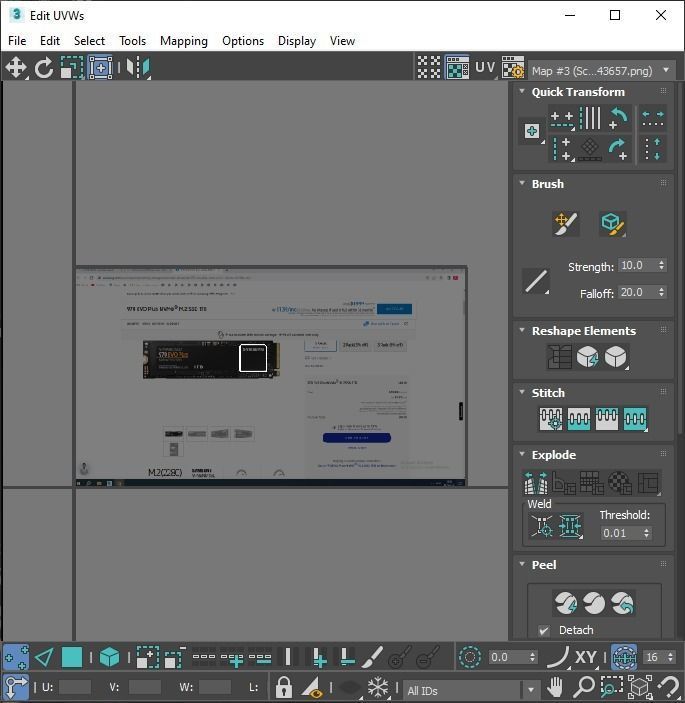Open the Mapping menu
The height and width of the screenshot is (703, 685).
click(x=184, y=41)
